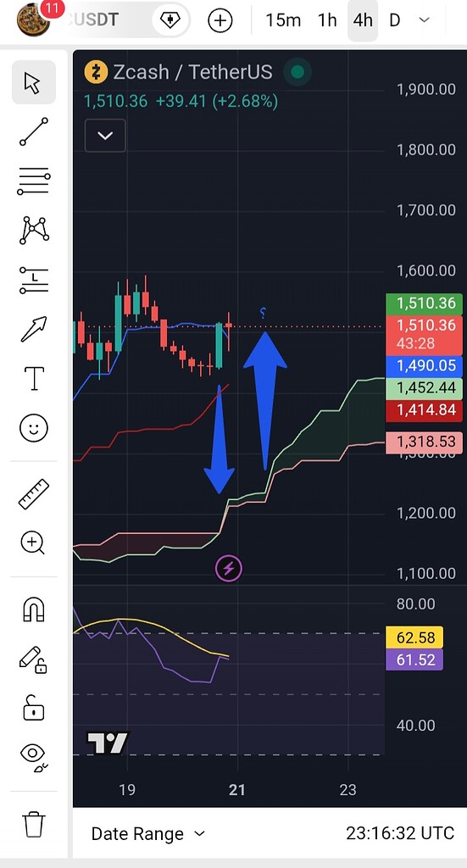Click the green market status dot

click(x=297, y=72)
